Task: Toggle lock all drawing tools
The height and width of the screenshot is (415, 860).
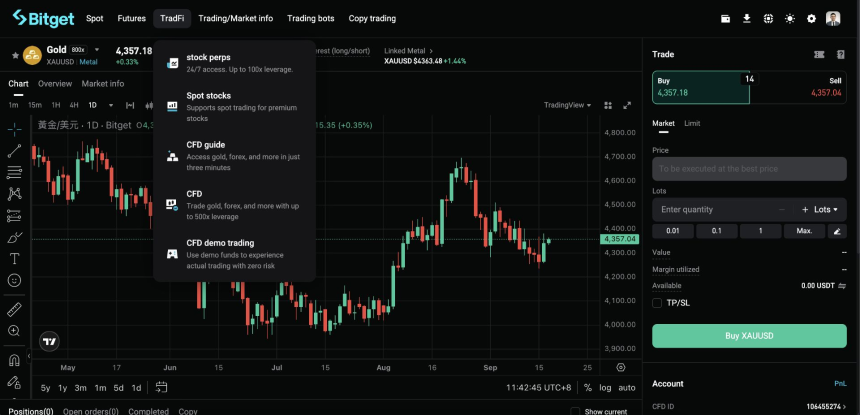Action: click(x=14, y=382)
